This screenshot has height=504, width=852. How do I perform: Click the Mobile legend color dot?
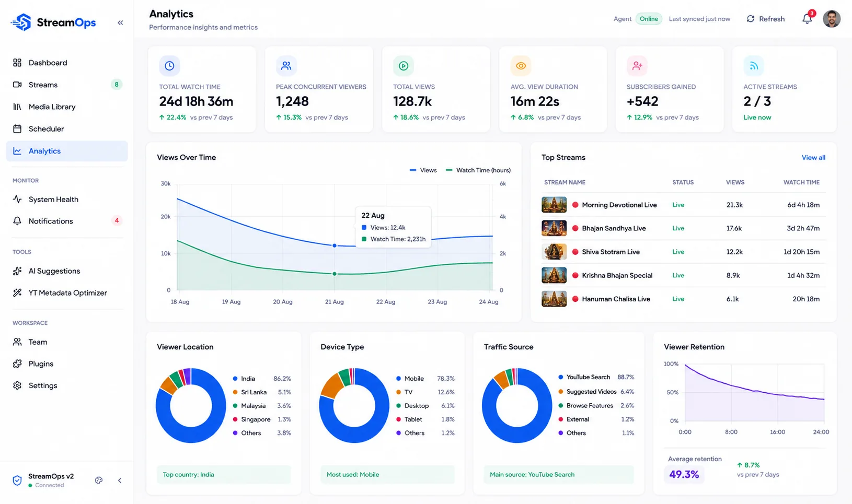[x=398, y=379]
